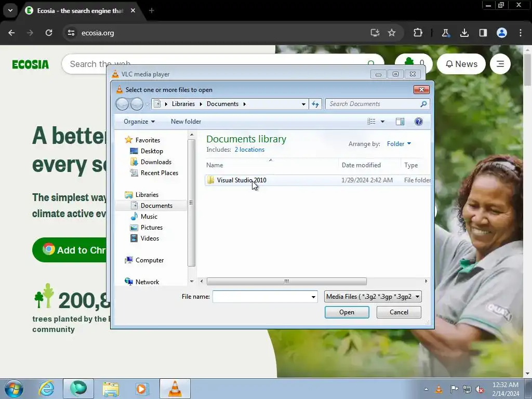Open Windows Media Player taskbar icon
Viewport: 532px width, 399px height.
coord(141,389)
